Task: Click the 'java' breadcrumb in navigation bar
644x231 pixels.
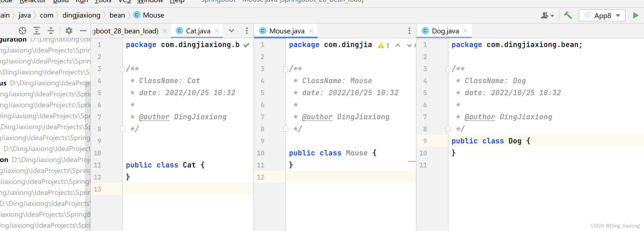Action: 25,15
